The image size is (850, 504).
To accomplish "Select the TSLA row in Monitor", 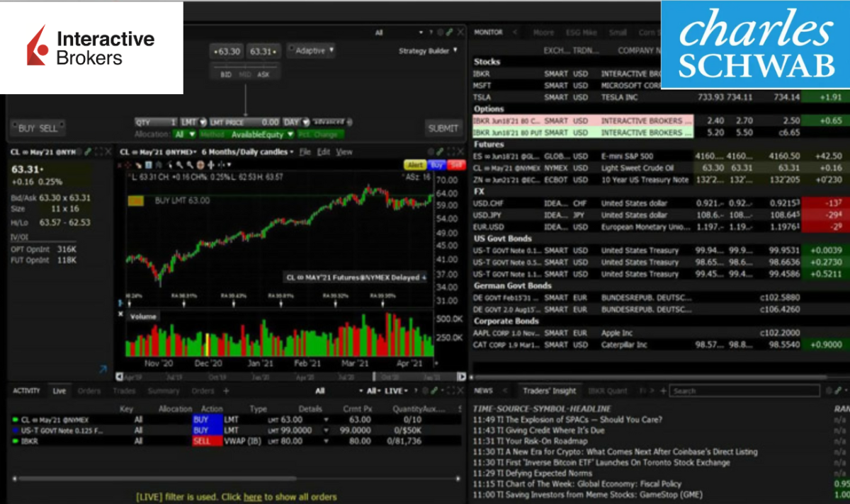I will [660, 97].
